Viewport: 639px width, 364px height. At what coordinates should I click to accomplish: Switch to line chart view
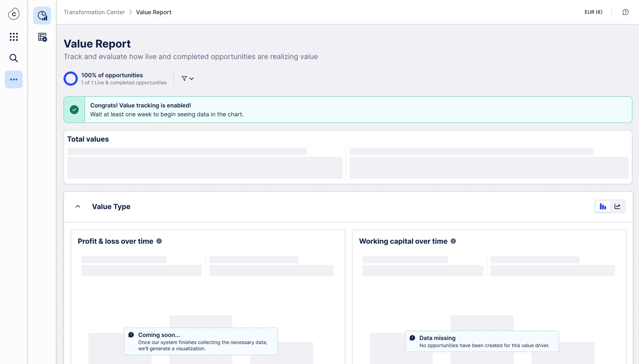[x=617, y=206]
